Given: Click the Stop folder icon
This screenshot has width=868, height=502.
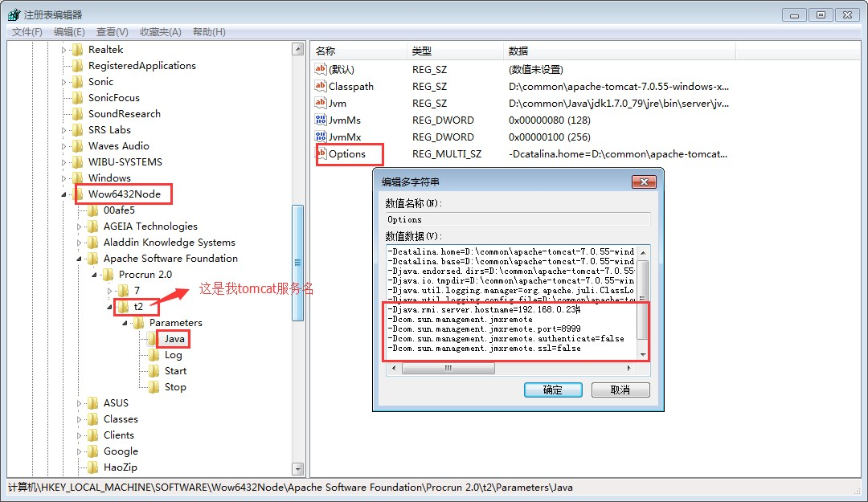Looking at the screenshot, I should coord(154,387).
